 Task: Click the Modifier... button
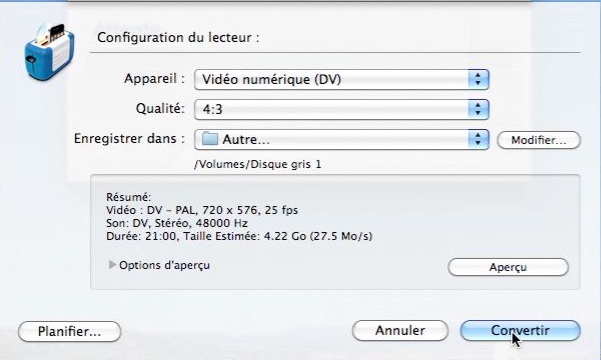(x=539, y=140)
